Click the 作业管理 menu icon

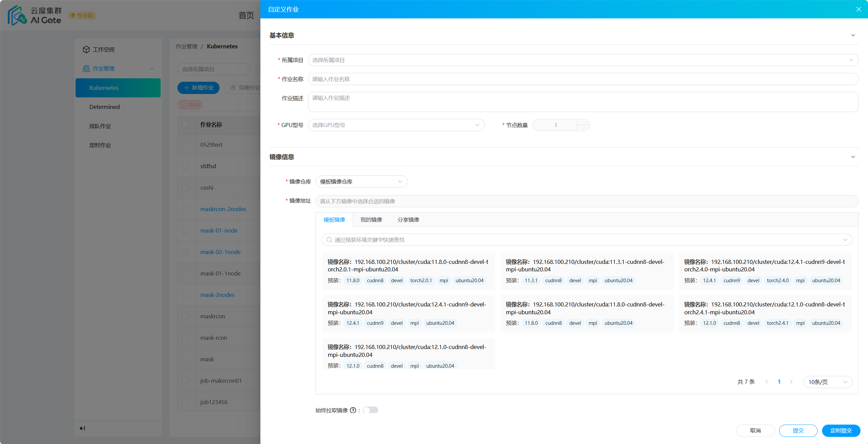pyautogui.click(x=86, y=68)
